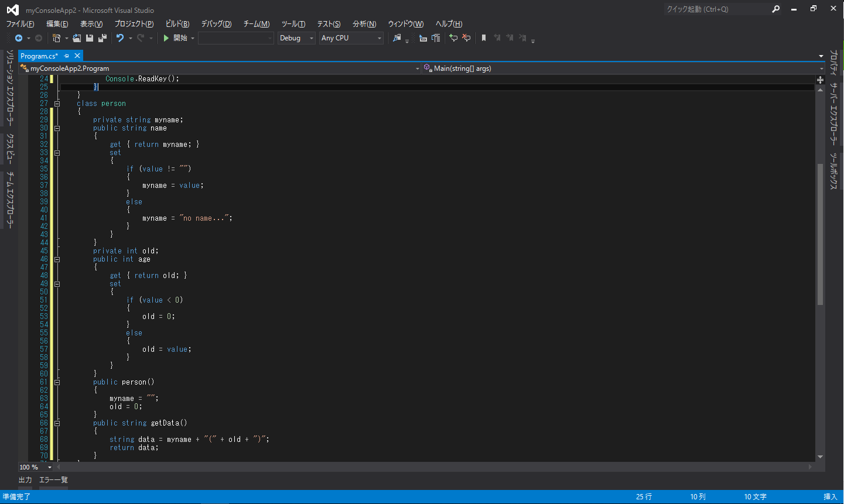The image size is (844, 504).
Task: Click the Uncomment selected lines icon
Action: coord(466,38)
